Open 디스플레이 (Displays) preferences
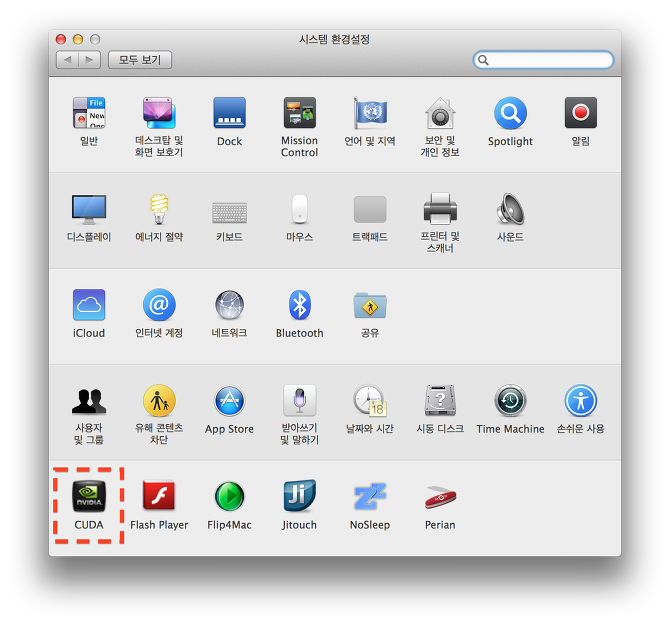Viewport: 670px width, 624px height. pos(89,209)
